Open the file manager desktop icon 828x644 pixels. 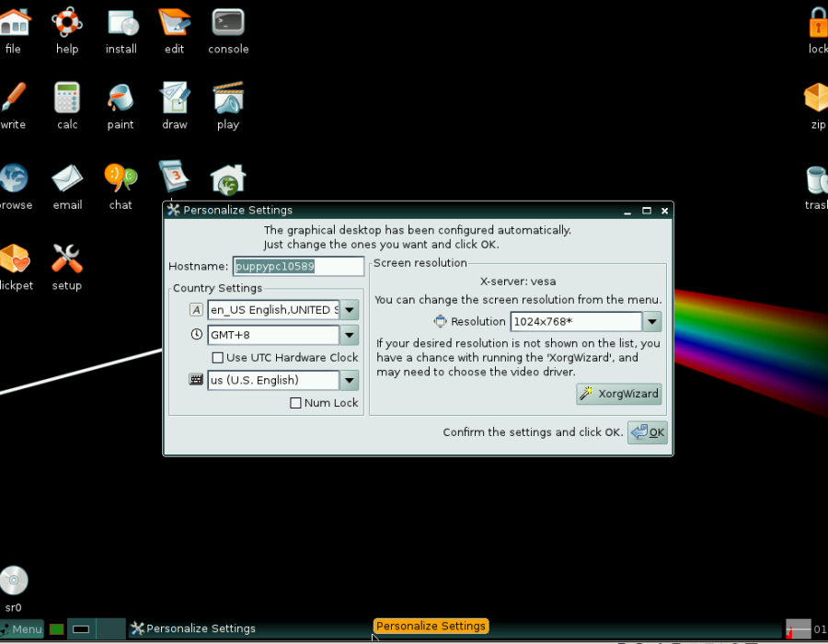(x=14, y=22)
